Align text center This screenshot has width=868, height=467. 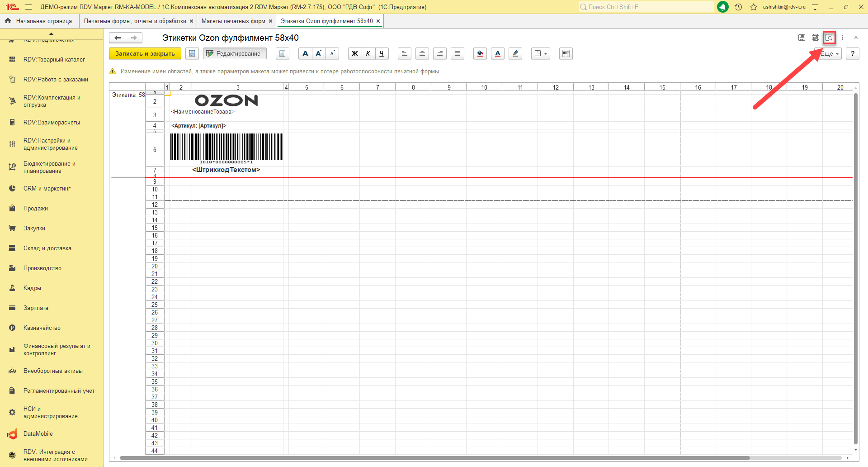click(422, 53)
